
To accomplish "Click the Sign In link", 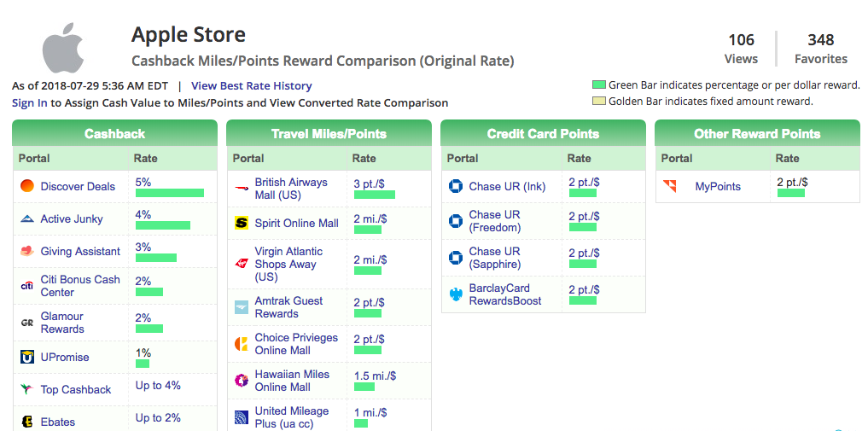I will pos(29,103).
